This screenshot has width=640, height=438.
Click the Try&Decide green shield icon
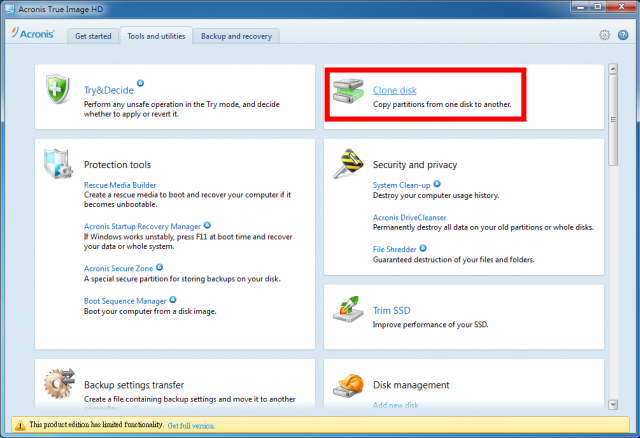[x=58, y=89]
